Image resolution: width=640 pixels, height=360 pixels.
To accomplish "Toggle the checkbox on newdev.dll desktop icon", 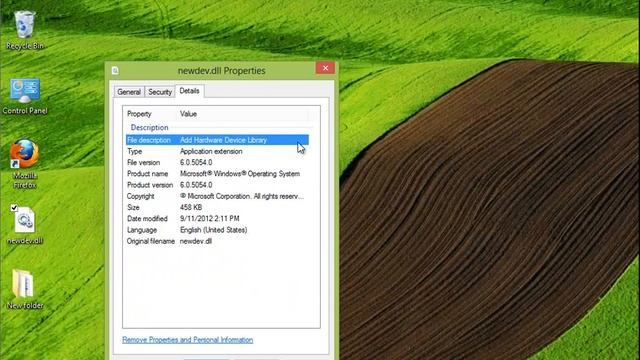I will (x=14, y=208).
